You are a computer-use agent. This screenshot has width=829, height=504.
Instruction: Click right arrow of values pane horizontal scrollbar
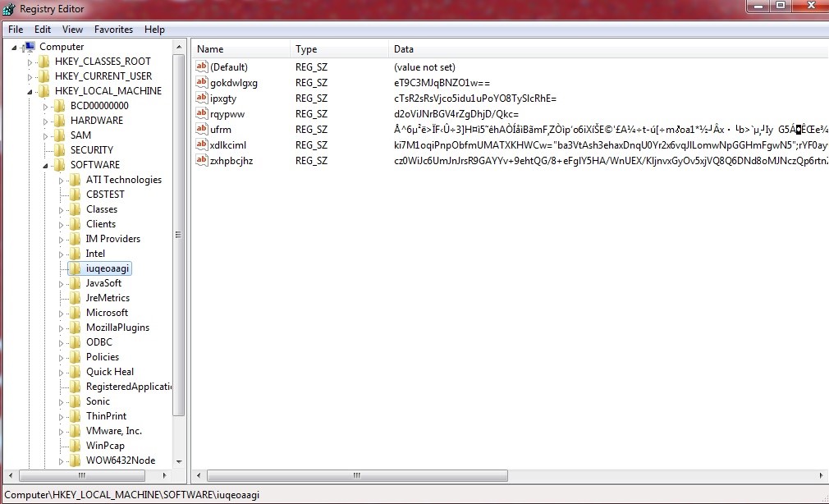pos(821,476)
